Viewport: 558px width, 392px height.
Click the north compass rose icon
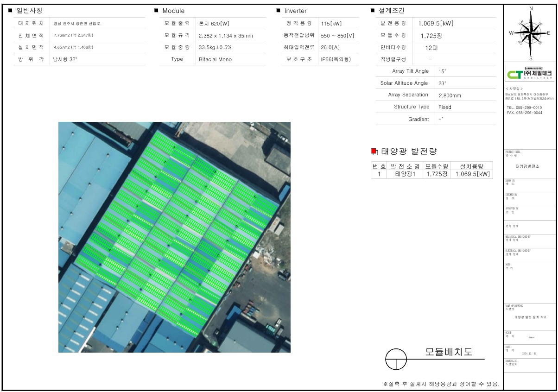coord(530,33)
